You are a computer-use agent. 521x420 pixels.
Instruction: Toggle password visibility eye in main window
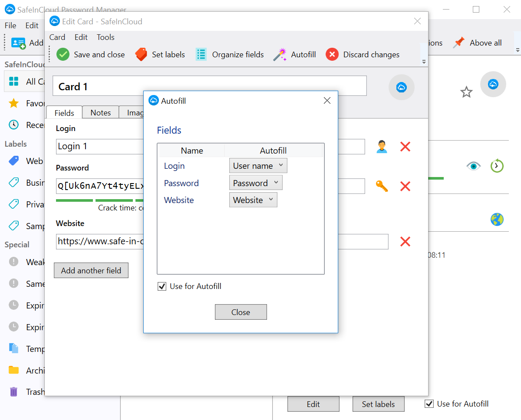click(x=474, y=166)
